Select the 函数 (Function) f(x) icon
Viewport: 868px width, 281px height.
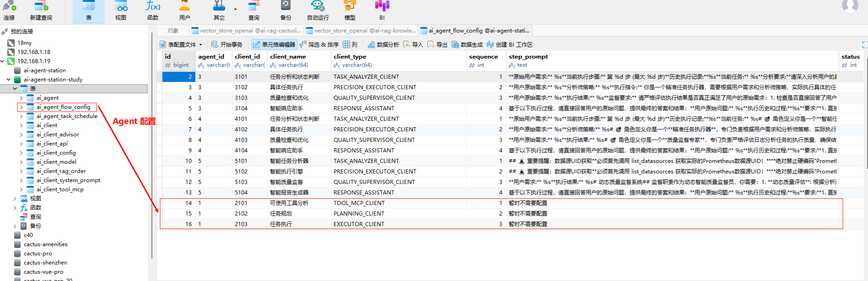tap(153, 11)
